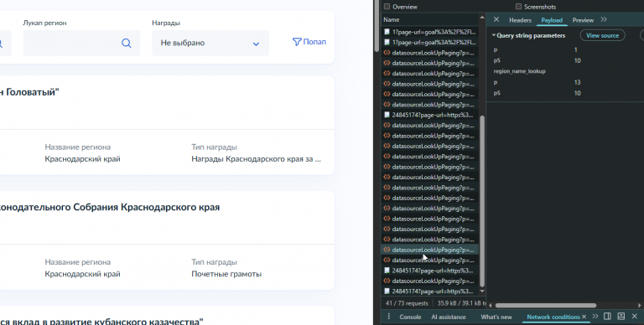
Task: Click the payload horizontal scrollbar thumb
Action: pyautogui.click(x=545, y=305)
